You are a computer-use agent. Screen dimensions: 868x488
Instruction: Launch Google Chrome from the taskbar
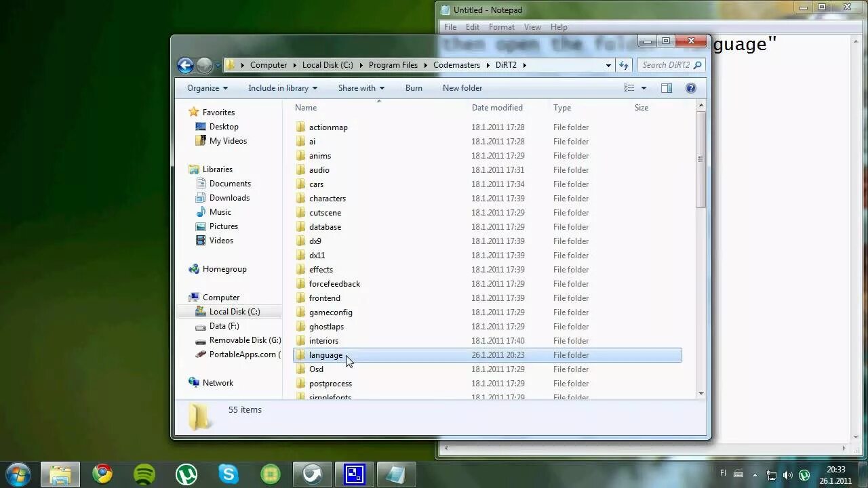click(102, 474)
